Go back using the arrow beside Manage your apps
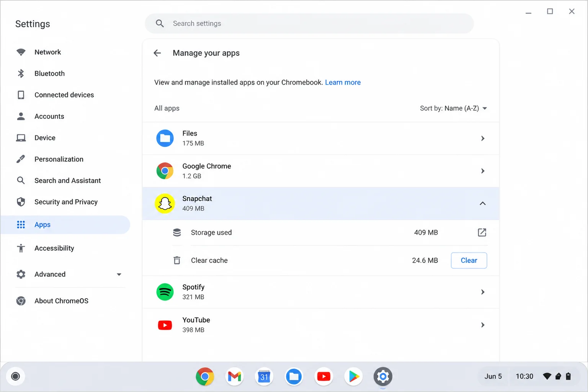 [157, 53]
